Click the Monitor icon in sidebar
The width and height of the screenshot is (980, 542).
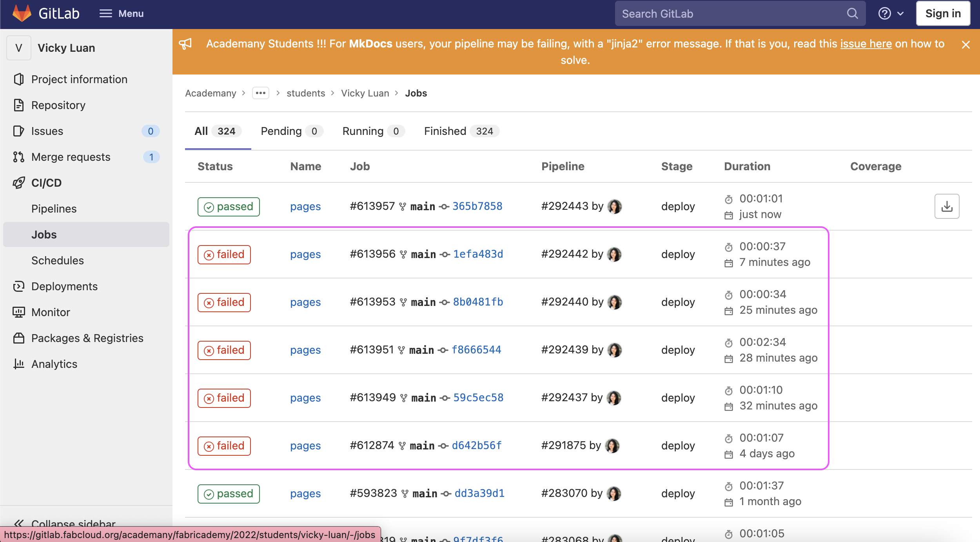tap(18, 312)
